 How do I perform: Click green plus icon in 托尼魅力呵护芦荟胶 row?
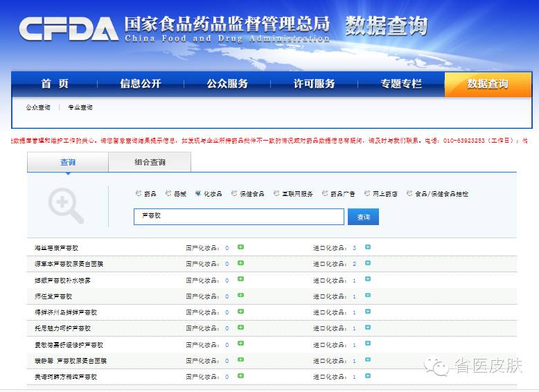240,328
